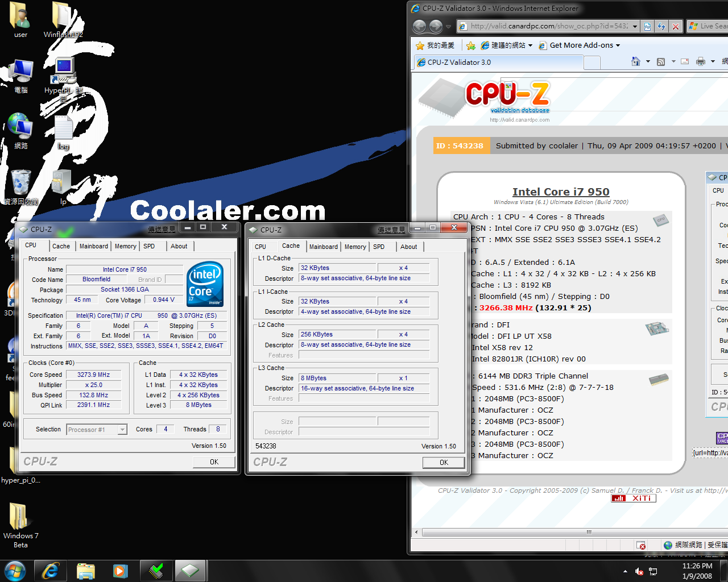Click the Internet Explorer forward arrow
The width and height of the screenshot is (728, 582).
(x=436, y=26)
